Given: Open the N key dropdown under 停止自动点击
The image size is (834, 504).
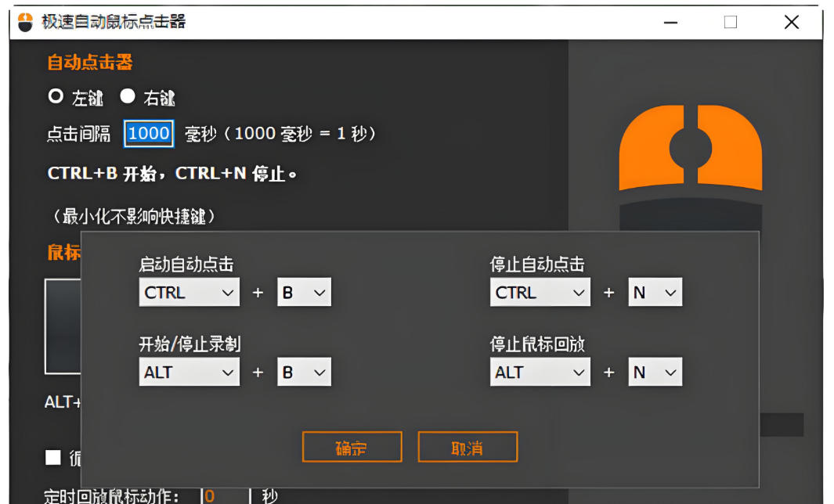Looking at the screenshot, I should (x=655, y=292).
